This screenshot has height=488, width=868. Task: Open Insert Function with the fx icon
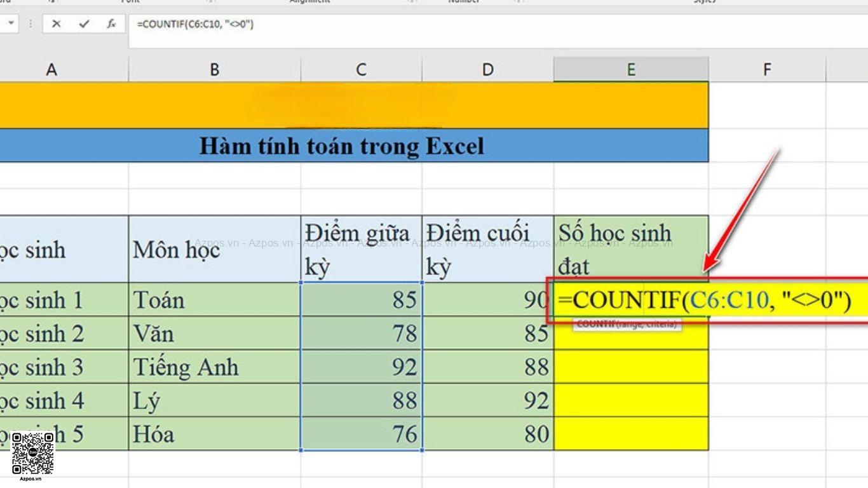(x=111, y=24)
